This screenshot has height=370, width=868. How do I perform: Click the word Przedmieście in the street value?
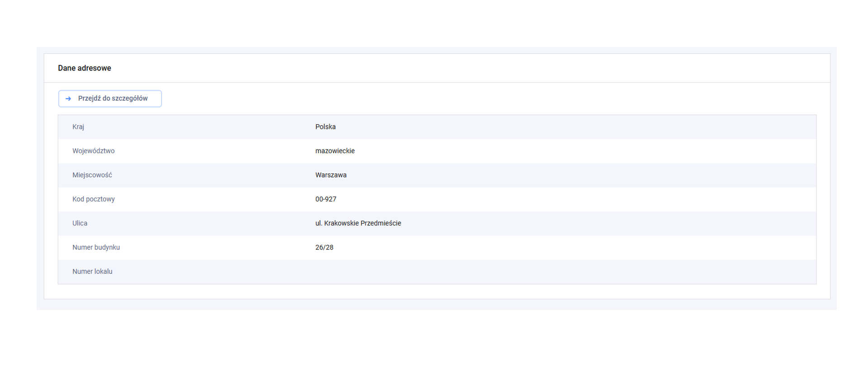380,223
